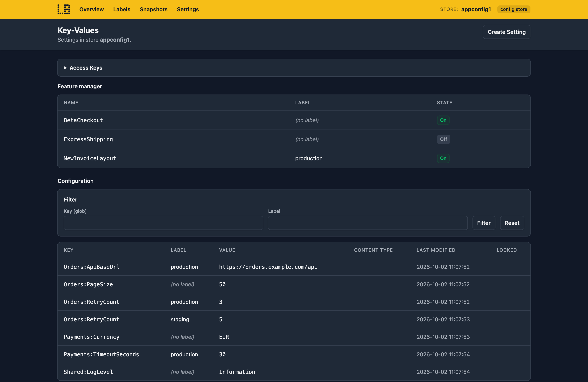Viewport: 588px width, 382px height.
Task: Click the Content Type column header
Action: tap(373, 250)
